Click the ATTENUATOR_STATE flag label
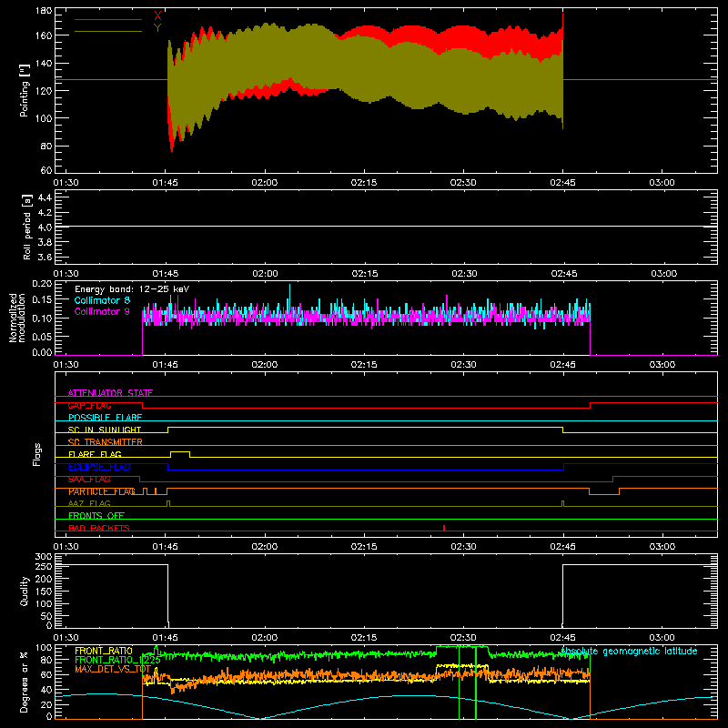The width and height of the screenshot is (728, 728). pos(110,393)
